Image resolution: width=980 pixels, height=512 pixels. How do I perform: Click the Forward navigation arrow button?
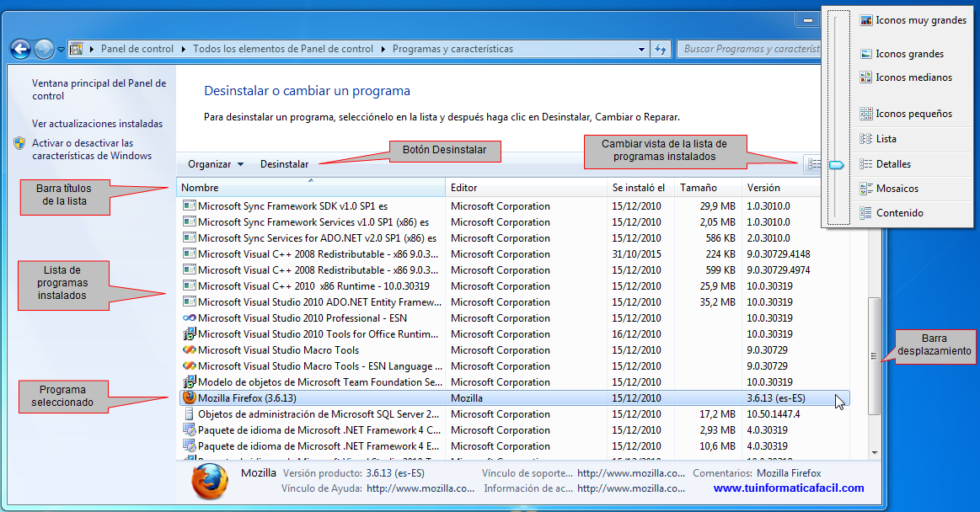44,49
